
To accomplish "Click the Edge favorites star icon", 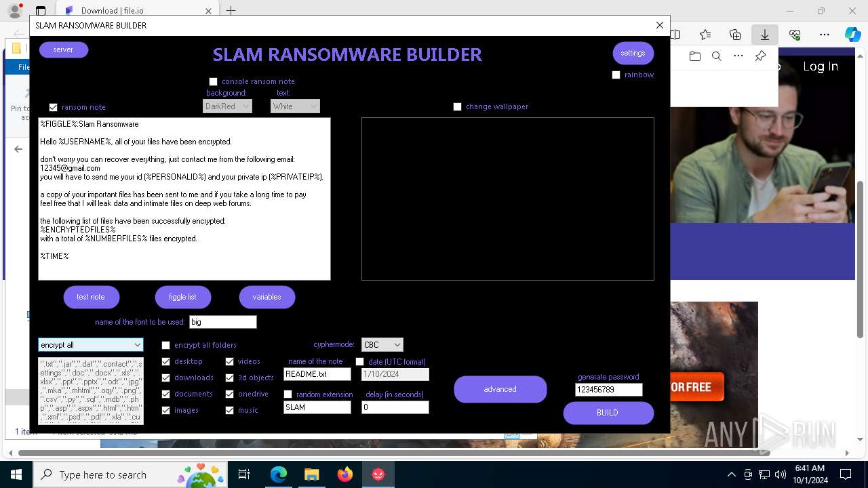I will click(705, 35).
